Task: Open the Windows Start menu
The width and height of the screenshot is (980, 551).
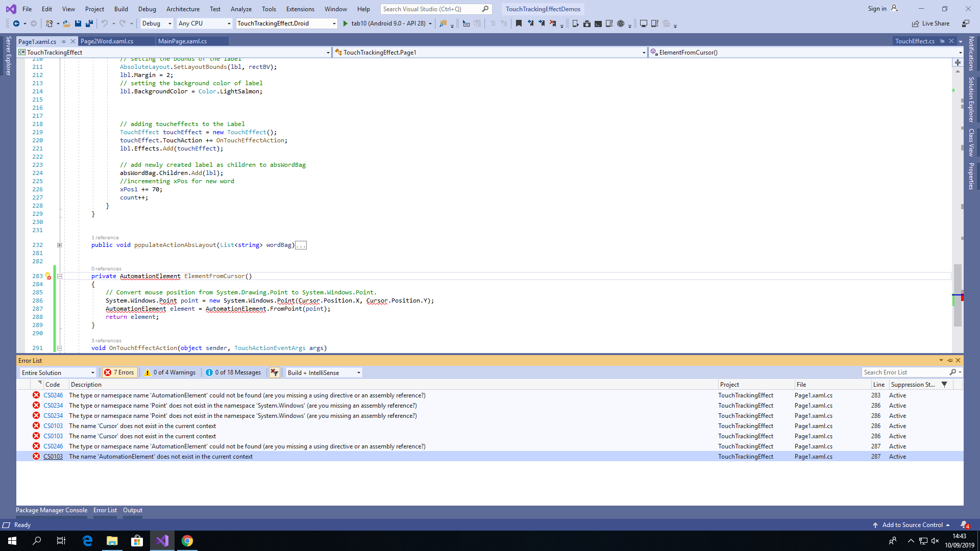Action: click(12, 541)
